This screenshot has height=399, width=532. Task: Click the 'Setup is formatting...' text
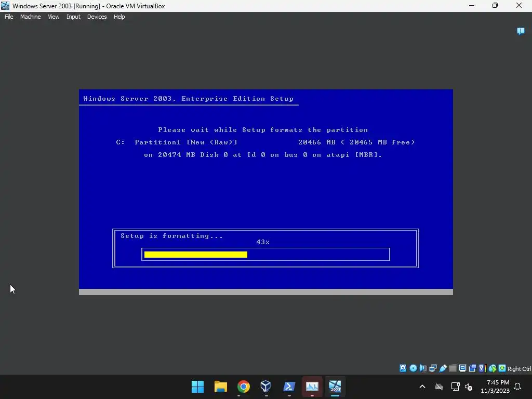tap(171, 236)
